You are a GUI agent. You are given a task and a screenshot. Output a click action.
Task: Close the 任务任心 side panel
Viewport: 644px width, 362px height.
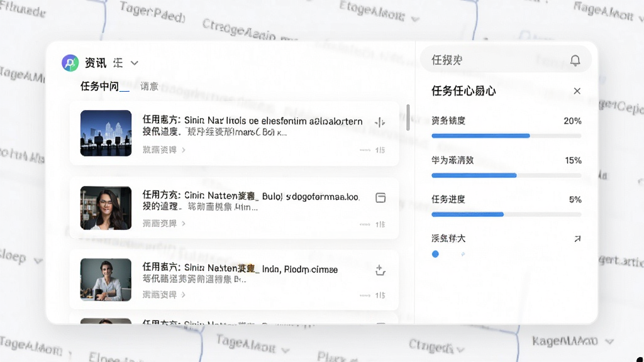pyautogui.click(x=577, y=91)
